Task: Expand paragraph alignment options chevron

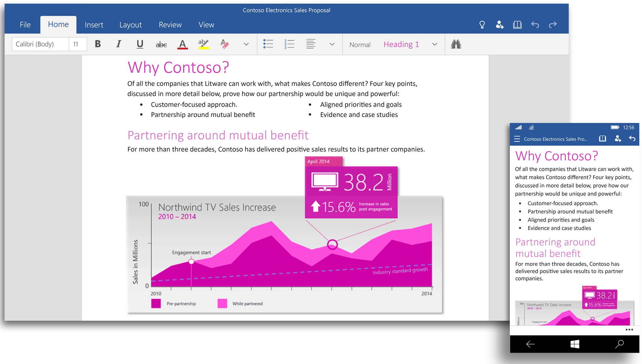Action: pos(332,44)
